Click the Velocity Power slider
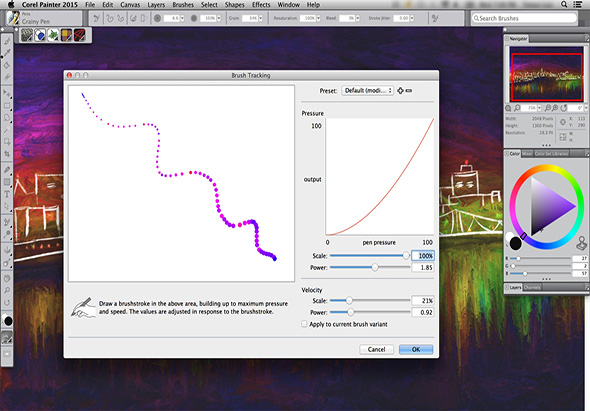 [370, 312]
